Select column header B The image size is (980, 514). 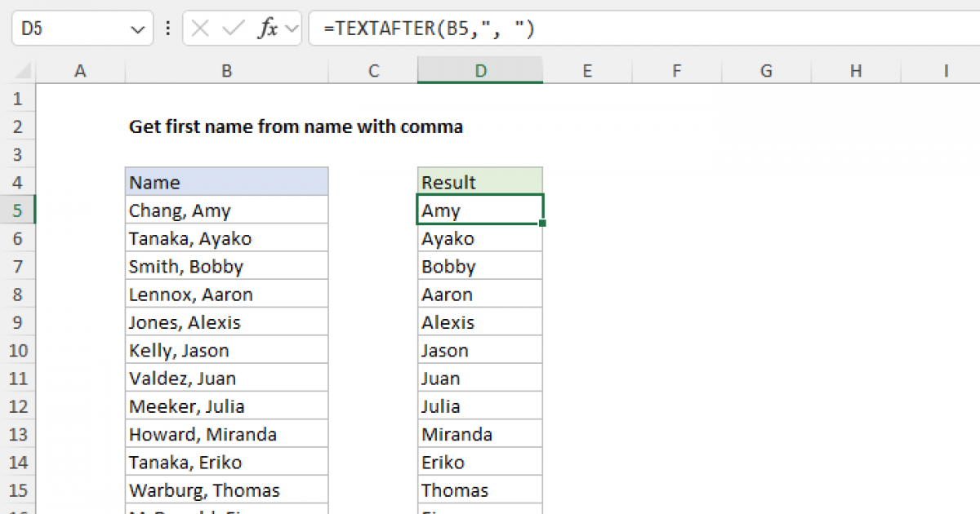point(226,72)
